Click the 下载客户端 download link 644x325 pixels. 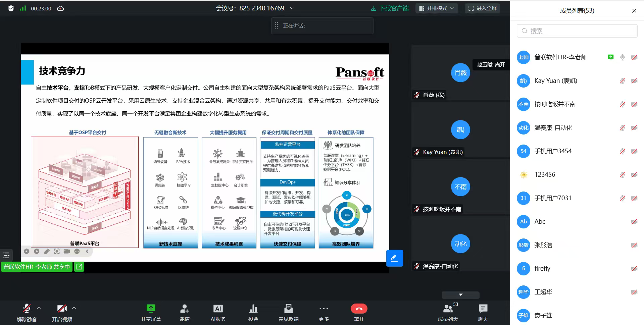point(390,8)
